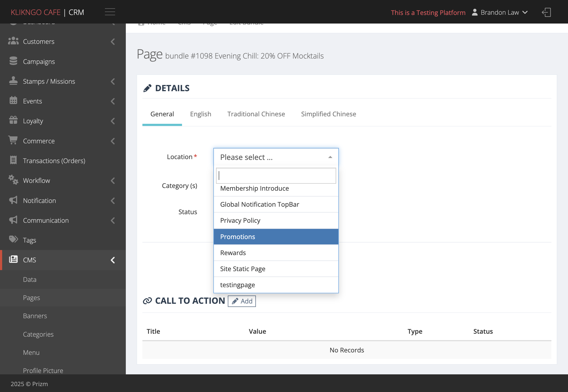
Task: Open the Data submenu item
Action: [x=30, y=279]
